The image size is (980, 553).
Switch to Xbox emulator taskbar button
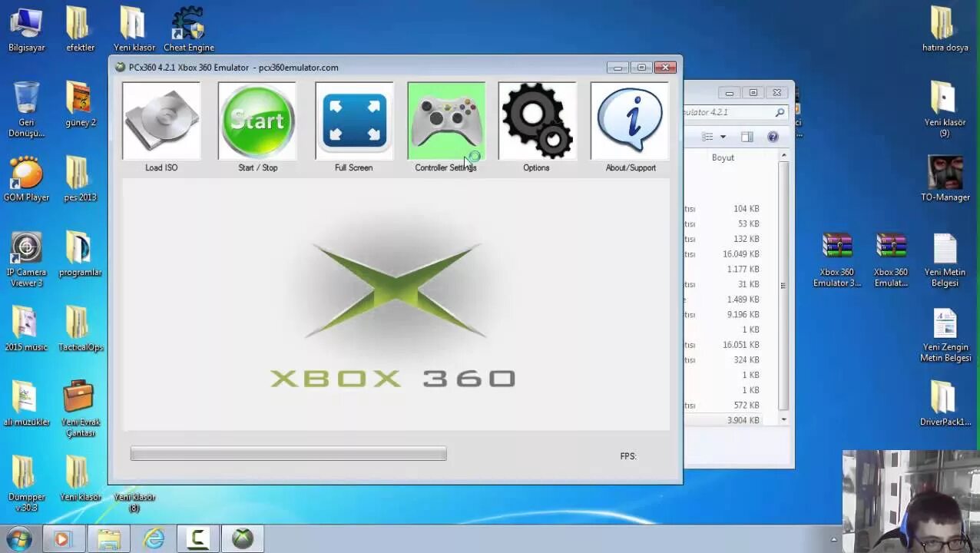coord(243,539)
